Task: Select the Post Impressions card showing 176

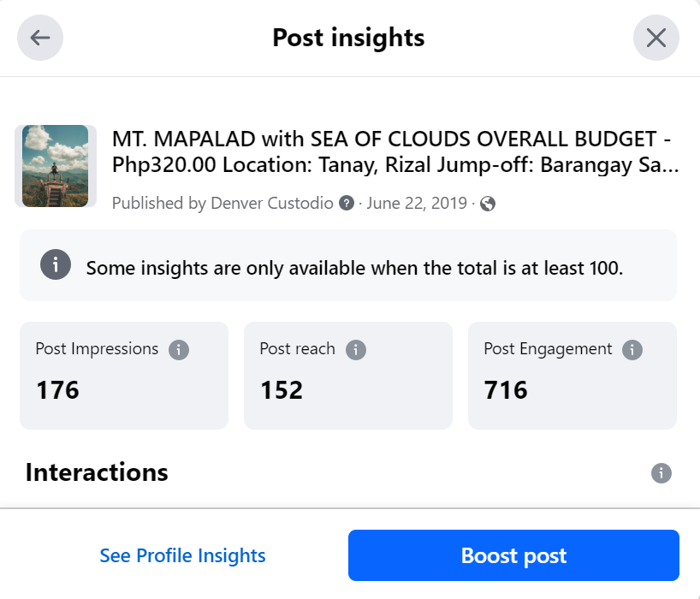Action: click(x=124, y=376)
